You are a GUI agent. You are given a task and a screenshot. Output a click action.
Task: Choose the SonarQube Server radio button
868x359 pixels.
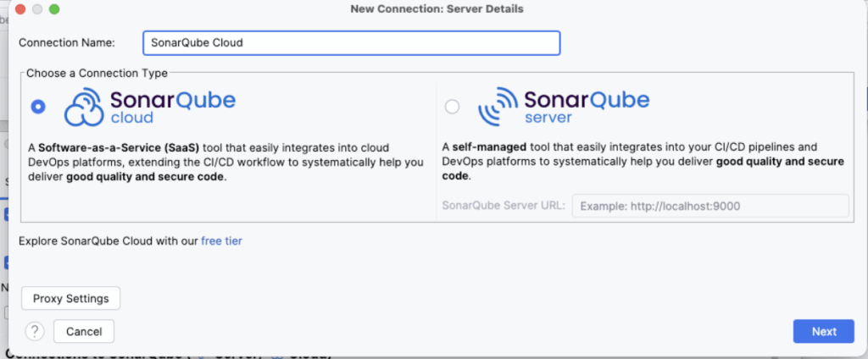pyautogui.click(x=452, y=107)
